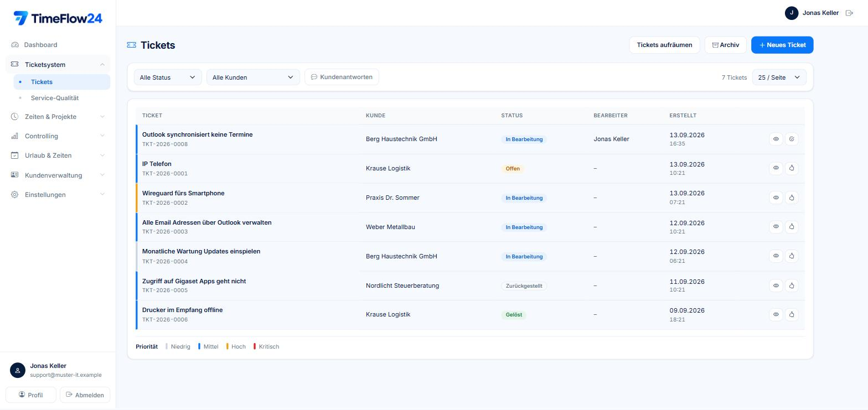The width and height of the screenshot is (868, 410).
Task: Take over Wireguard fürs Smartphone ticket via hand icon
Action: click(x=792, y=198)
